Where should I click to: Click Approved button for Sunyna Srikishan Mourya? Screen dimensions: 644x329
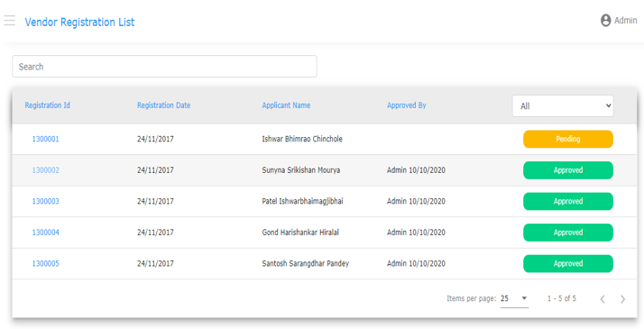click(568, 170)
